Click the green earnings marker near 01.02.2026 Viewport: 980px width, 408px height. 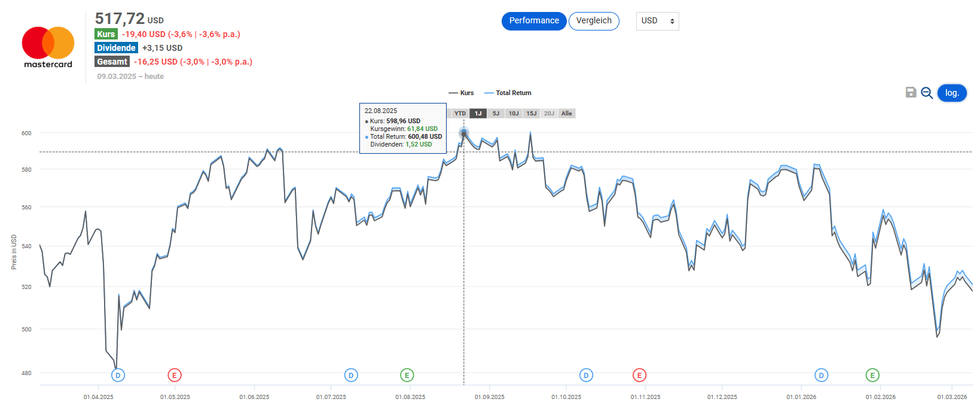coord(872,375)
